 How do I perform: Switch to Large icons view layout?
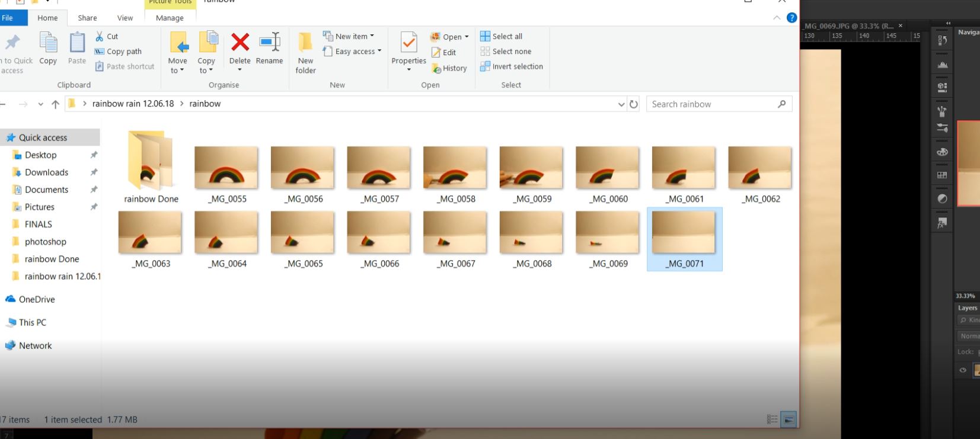click(x=789, y=419)
